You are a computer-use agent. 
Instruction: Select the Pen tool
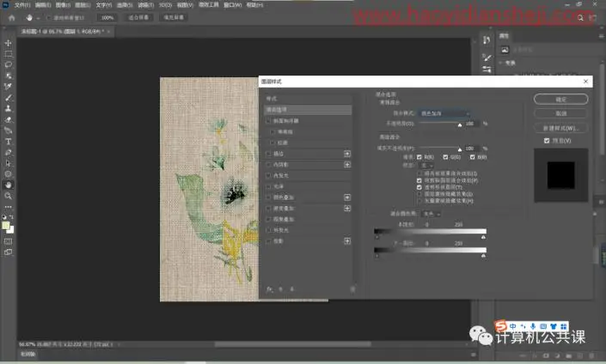click(8, 153)
